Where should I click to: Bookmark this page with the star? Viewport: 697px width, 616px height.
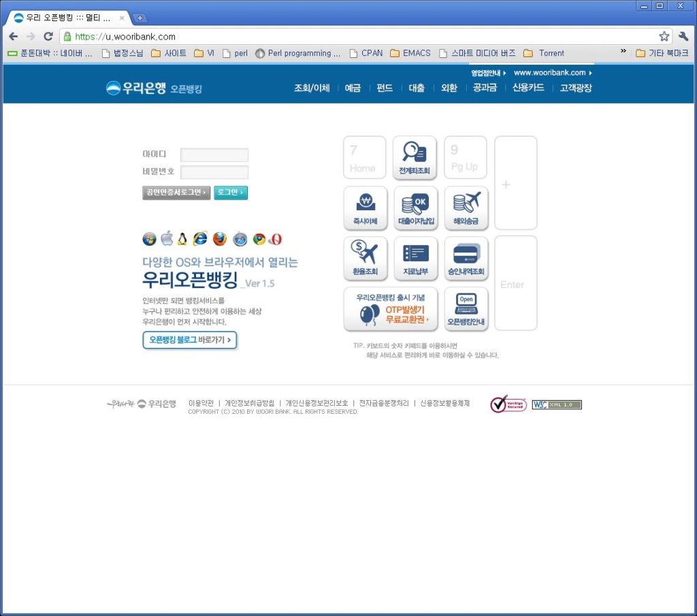pos(664,37)
